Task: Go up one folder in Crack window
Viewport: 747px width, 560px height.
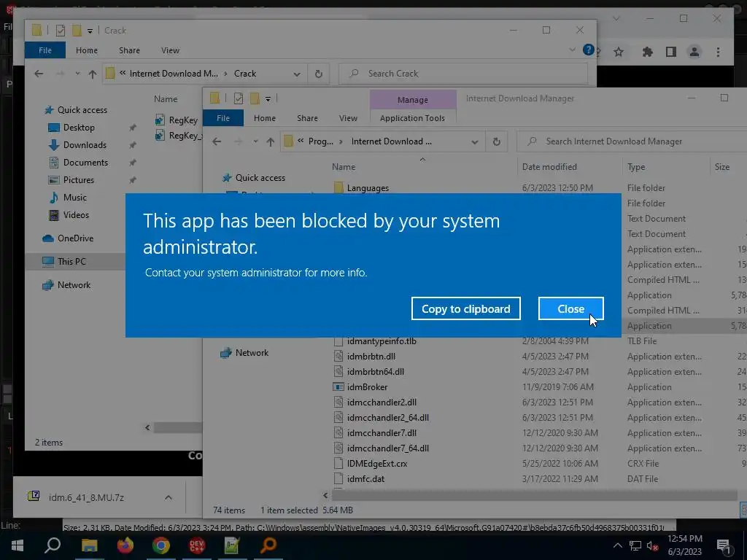Action: (93, 74)
